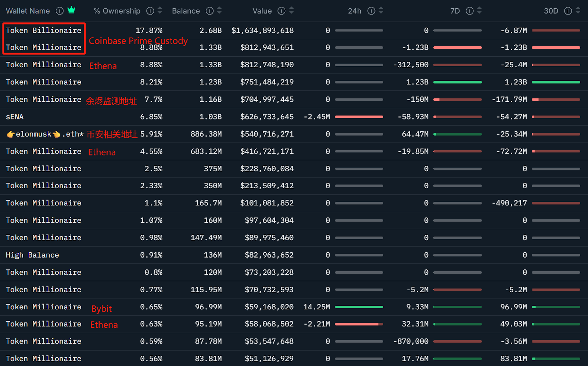588x366 pixels.
Task: Click the sENA row 24h red bar
Action: coord(359,117)
